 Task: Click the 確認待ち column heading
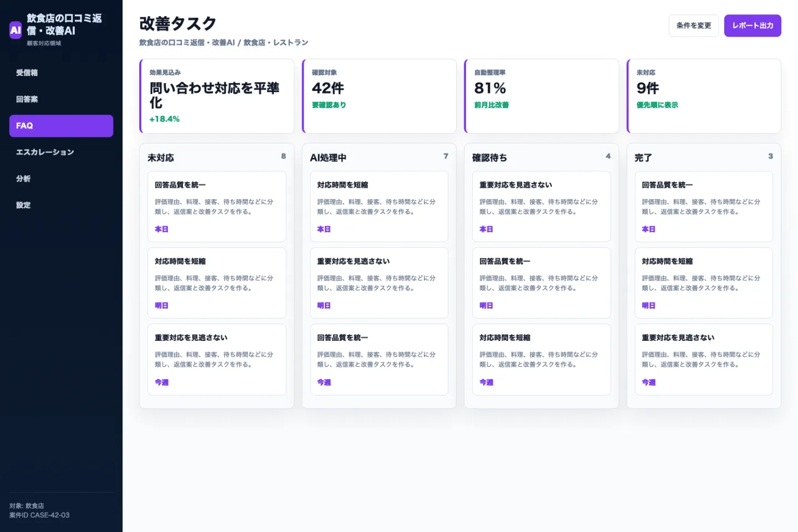click(489, 158)
